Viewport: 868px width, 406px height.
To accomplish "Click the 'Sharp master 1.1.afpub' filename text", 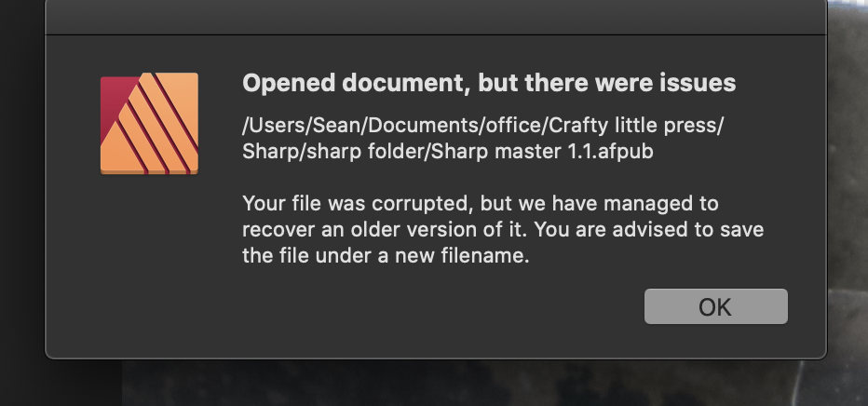I will point(542,151).
